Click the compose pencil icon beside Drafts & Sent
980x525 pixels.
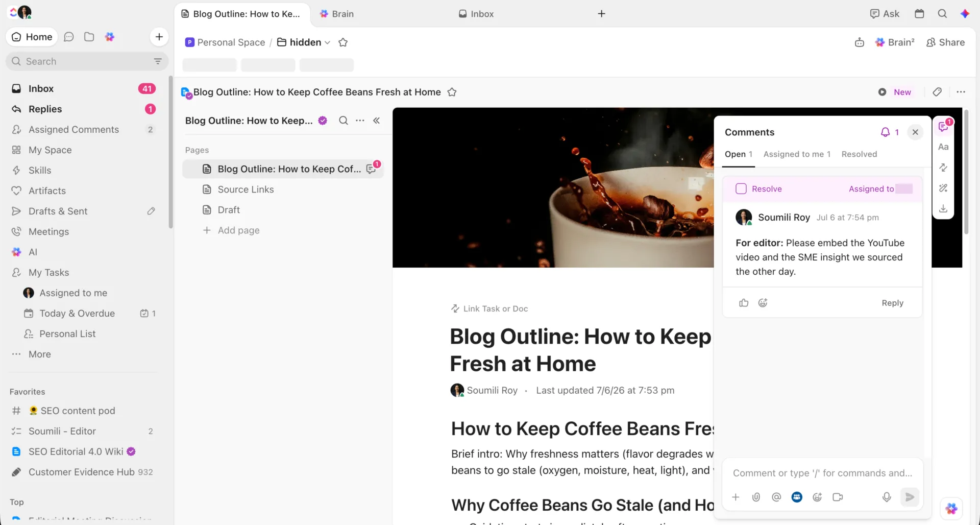[x=151, y=211]
